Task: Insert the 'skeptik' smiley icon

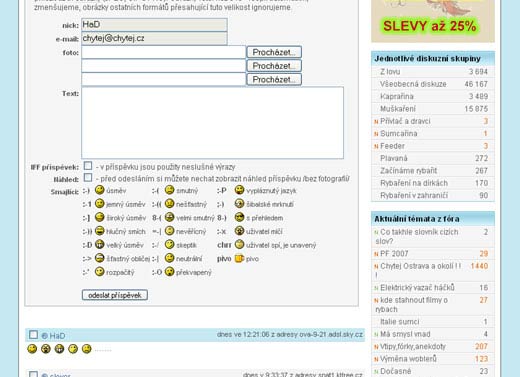Action: 170,245
